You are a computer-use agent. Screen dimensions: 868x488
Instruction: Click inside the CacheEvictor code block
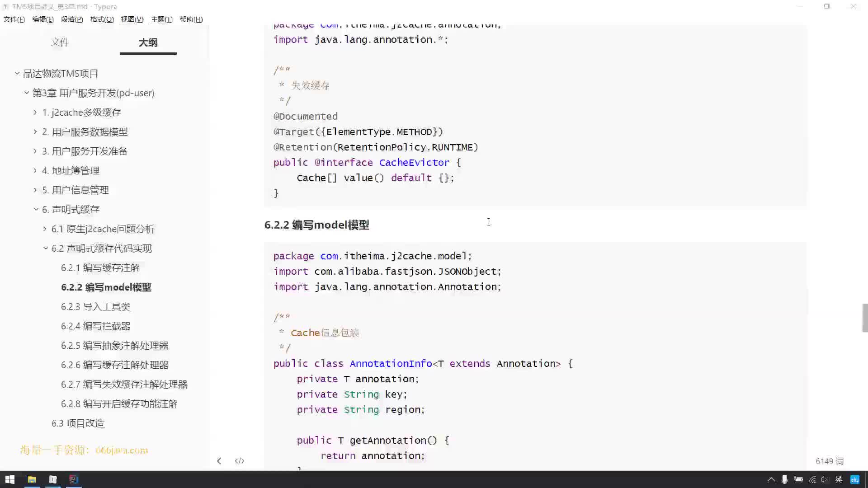[535, 116]
